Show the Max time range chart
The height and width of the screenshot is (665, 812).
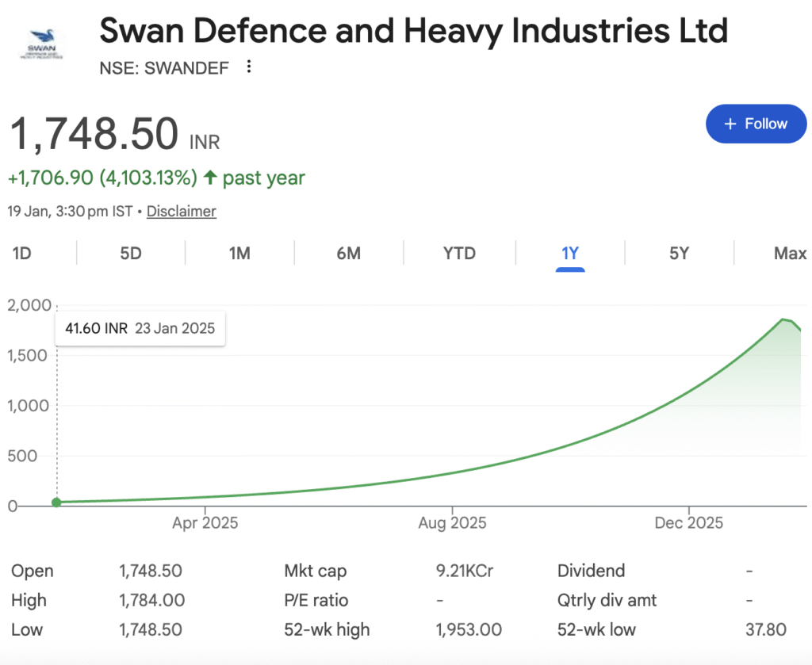click(789, 254)
